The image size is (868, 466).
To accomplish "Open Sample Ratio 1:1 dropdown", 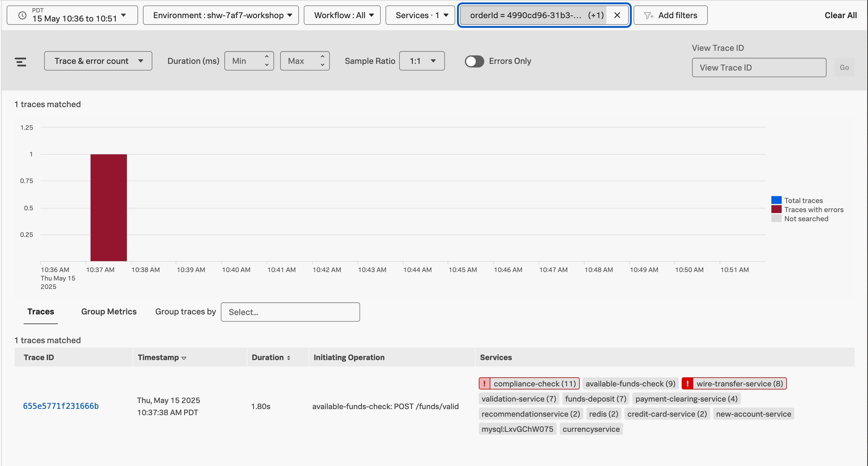I will 422,61.
